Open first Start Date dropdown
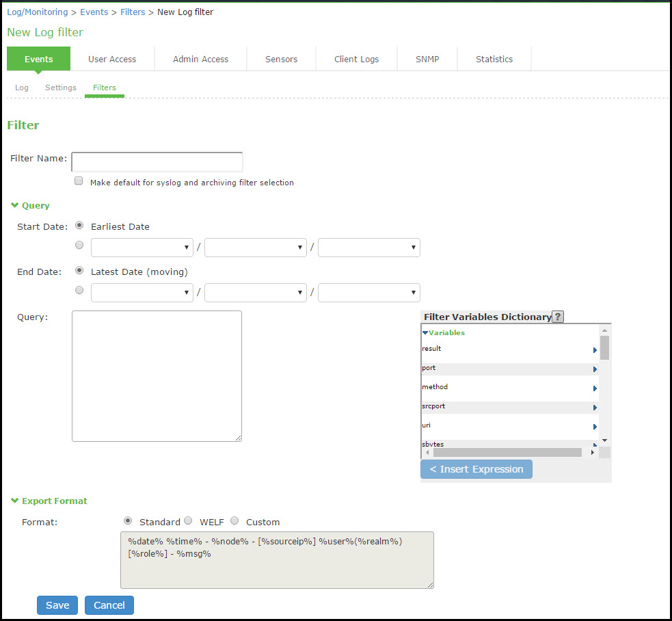Viewport: 672px width, 621px height. [x=142, y=248]
